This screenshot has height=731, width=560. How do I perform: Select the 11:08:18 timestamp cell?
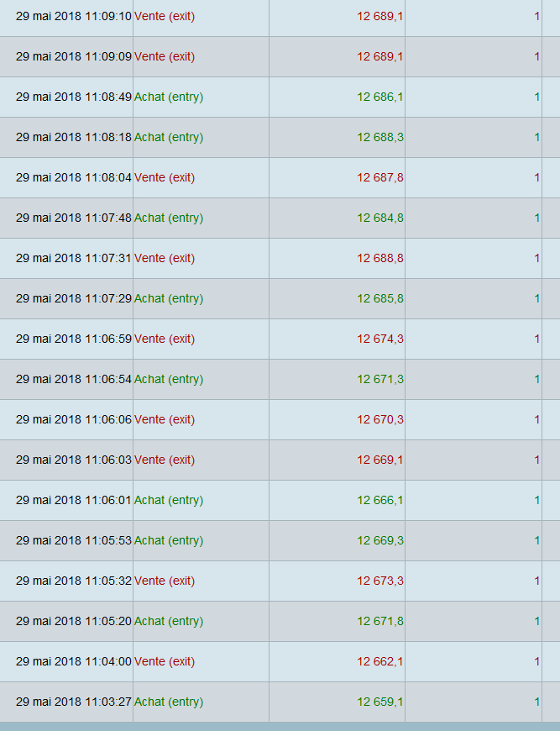pos(74,137)
